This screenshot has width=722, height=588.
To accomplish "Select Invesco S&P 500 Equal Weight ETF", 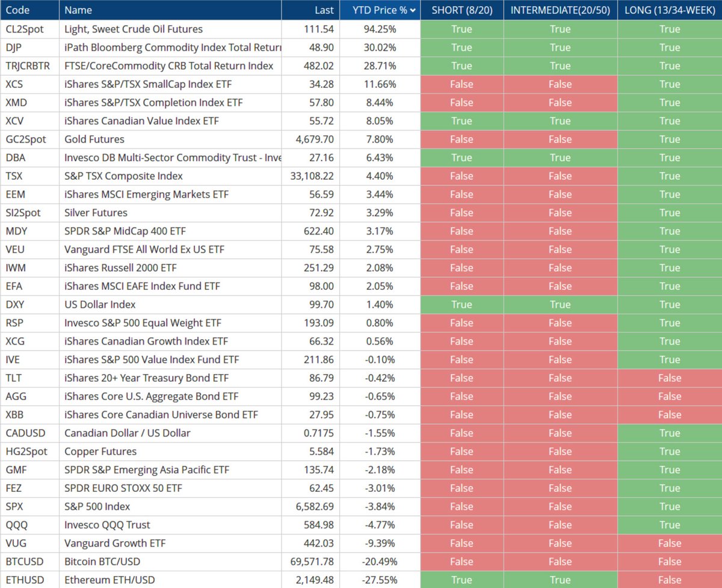I will coord(170,322).
